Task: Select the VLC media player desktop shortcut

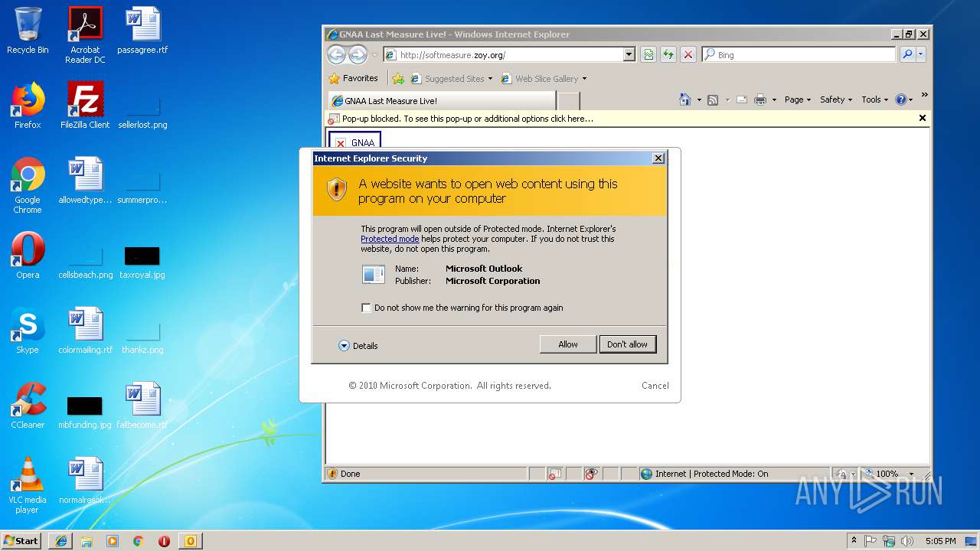Action: (28, 485)
